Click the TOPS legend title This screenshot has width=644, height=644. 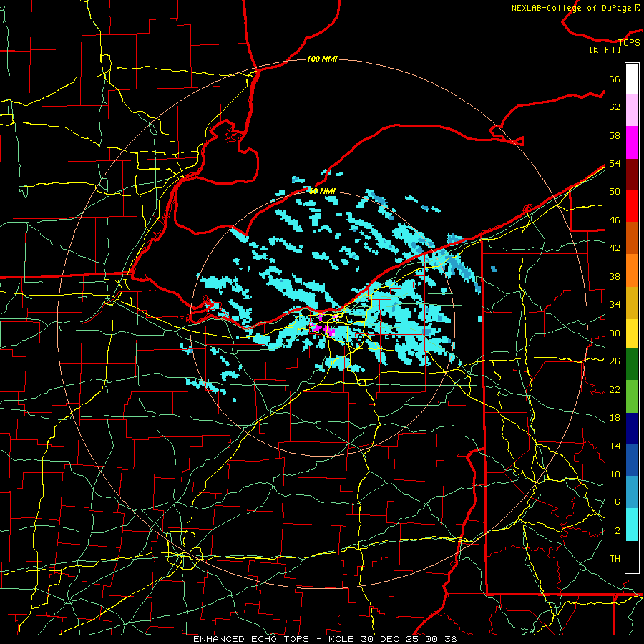tap(629, 42)
